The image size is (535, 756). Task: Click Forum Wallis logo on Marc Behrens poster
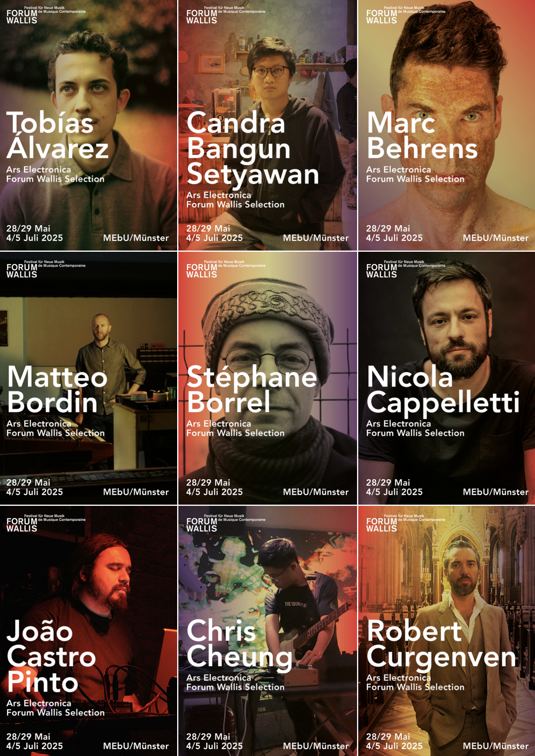406,15
